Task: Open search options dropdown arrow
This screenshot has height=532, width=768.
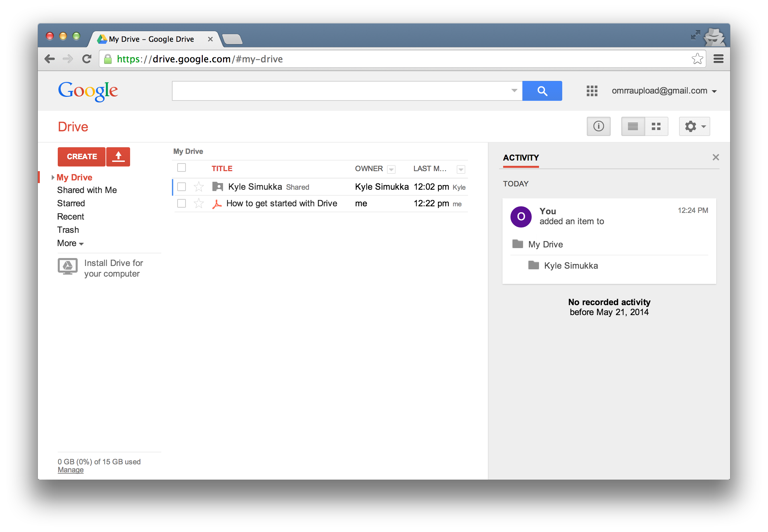Action: click(x=514, y=91)
